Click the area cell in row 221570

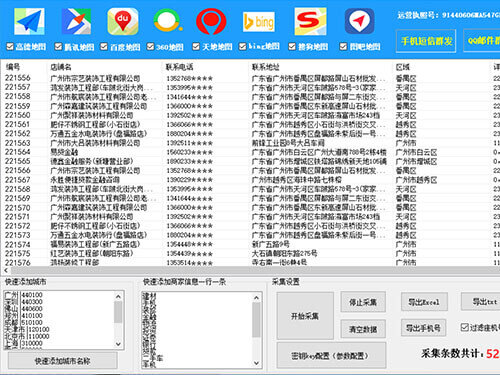tap(406, 208)
